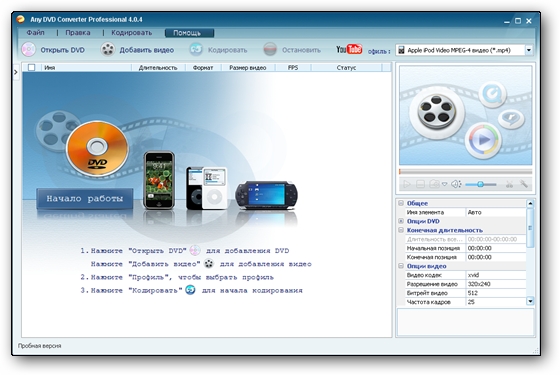The width and height of the screenshot is (560, 375).
Task: Click the snapshot camera icon
Action: click(434, 184)
